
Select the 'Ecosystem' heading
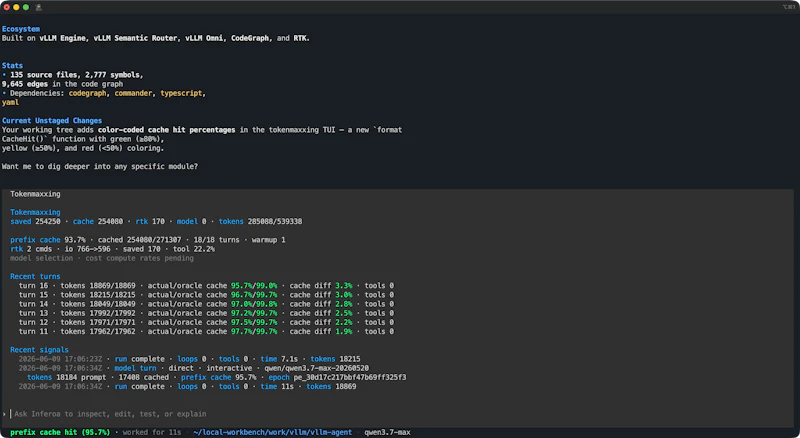[x=21, y=29]
